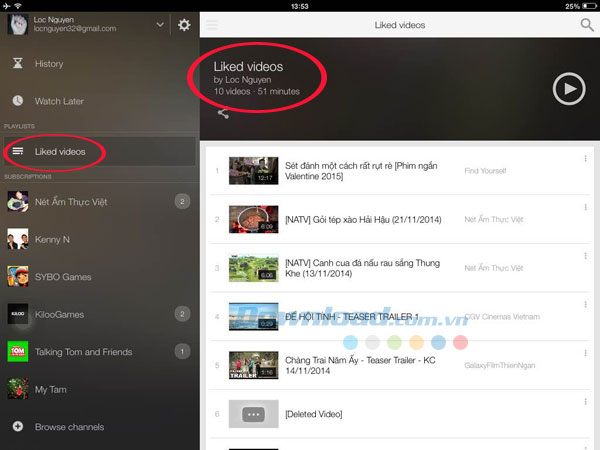Click the My Tam channel avatar
Image resolution: width=600 pixels, height=450 pixels.
tap(18, 389)
